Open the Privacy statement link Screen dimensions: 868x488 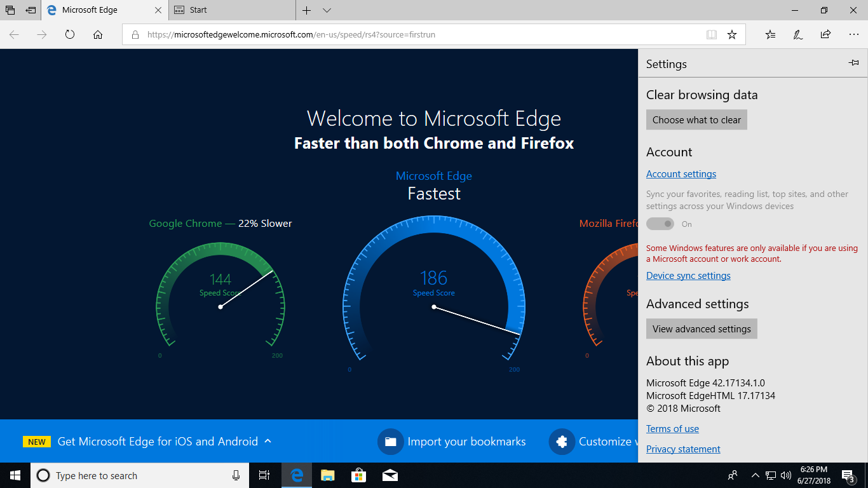coord(683,449)
